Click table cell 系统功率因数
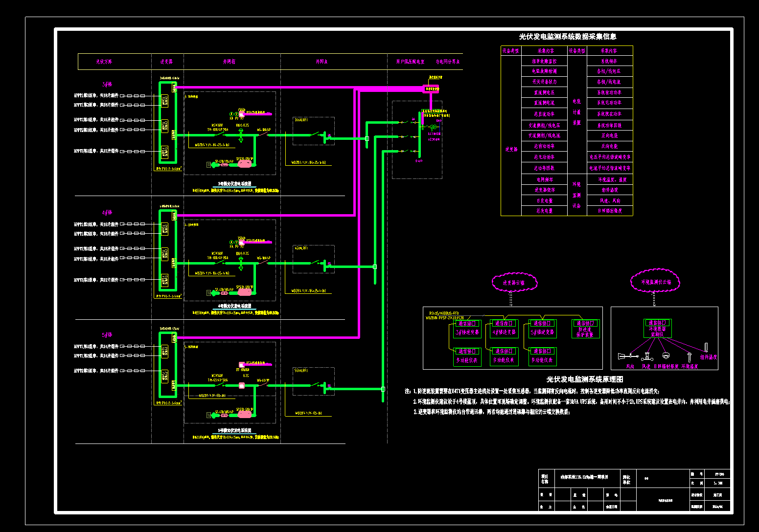Image resolution: width=759 pixels, height=532 pixels. click(x=609, y=126)
